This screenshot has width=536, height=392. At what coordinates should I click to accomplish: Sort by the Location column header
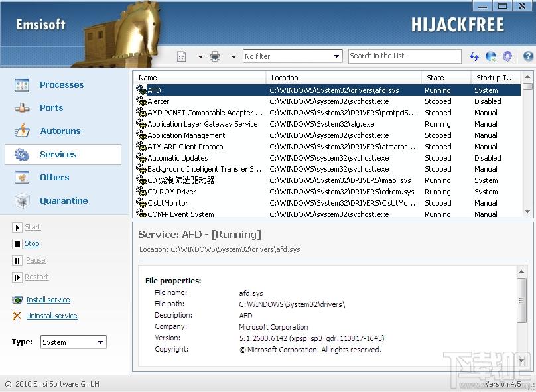tap(344, 78)
